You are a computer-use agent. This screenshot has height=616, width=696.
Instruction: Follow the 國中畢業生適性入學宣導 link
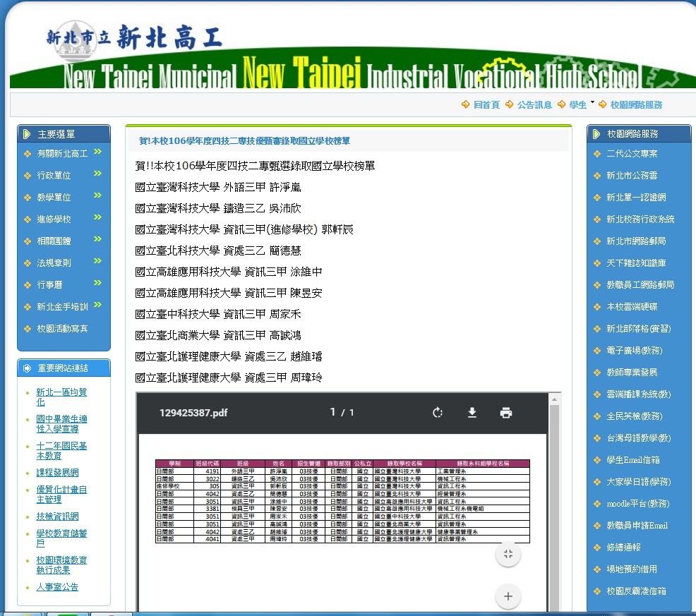[x=61, y=423]
